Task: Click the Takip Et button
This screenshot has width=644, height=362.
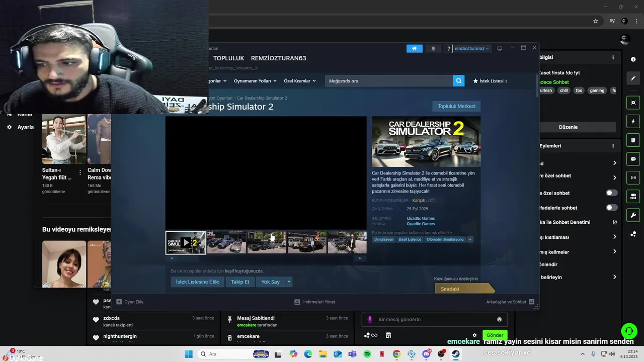Action: tap(240, 282)
